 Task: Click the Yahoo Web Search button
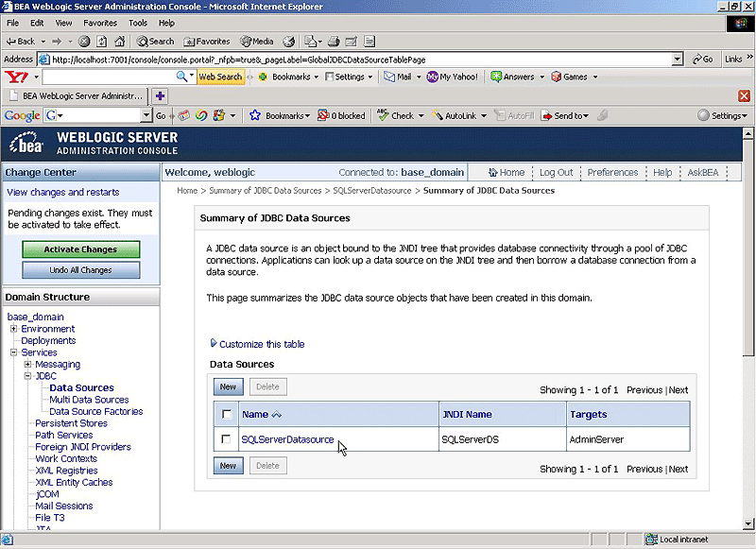tap(220, 77)
